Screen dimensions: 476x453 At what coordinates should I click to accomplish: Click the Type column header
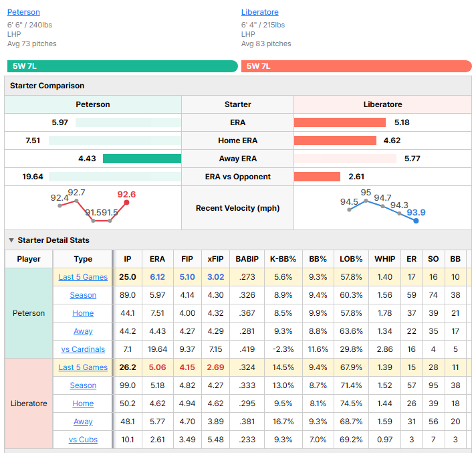tap(83, 259)
